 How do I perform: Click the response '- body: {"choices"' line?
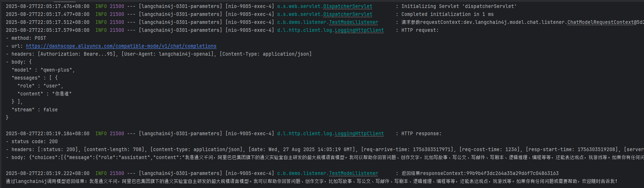(x=325, y=157)
